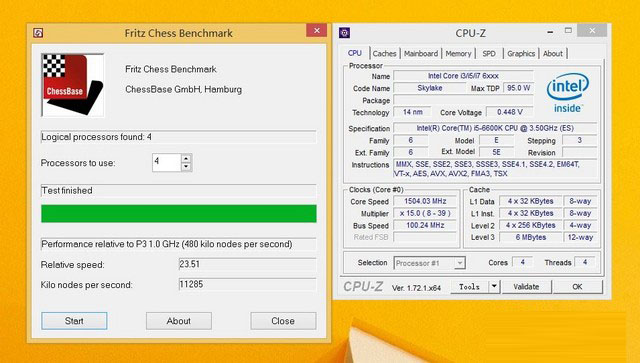Click the Threads value 4
Screen dimensions: 640x363
coord(585,262)
